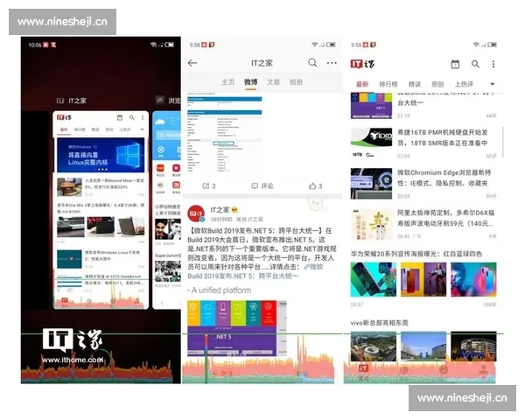This screenshot has width=525, height=420.
Task: Open search on the IT之家 Weibo profile
Action: coord(312,63)
